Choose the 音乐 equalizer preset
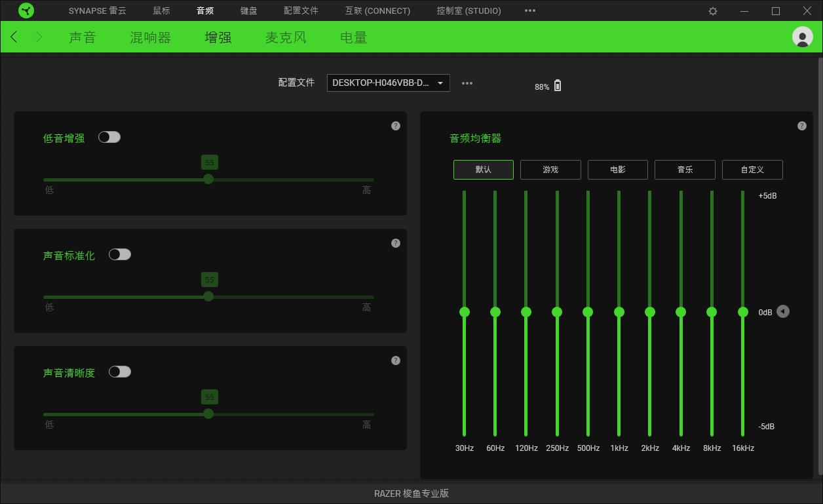Image resolution: width=823 pixels, height=504 pixels. pos(685,170)
